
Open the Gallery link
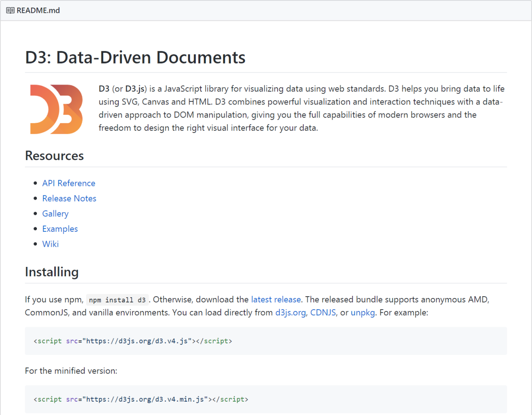[55, 214]
